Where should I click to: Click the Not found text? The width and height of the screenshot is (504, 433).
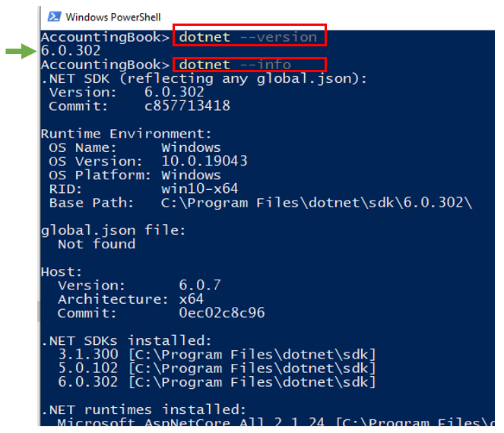pyautogui.click(x=97, y=244)
